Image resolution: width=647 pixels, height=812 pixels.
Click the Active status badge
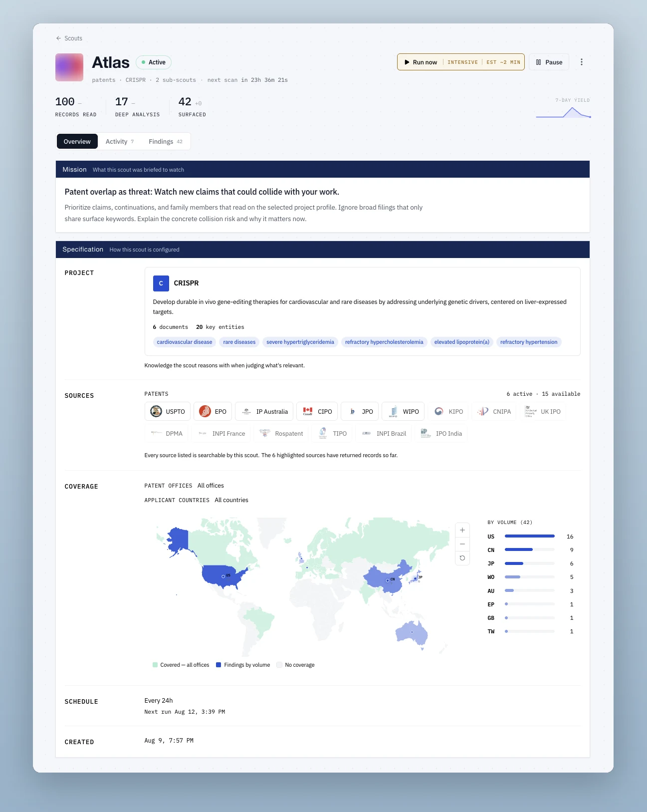(154, 62)
